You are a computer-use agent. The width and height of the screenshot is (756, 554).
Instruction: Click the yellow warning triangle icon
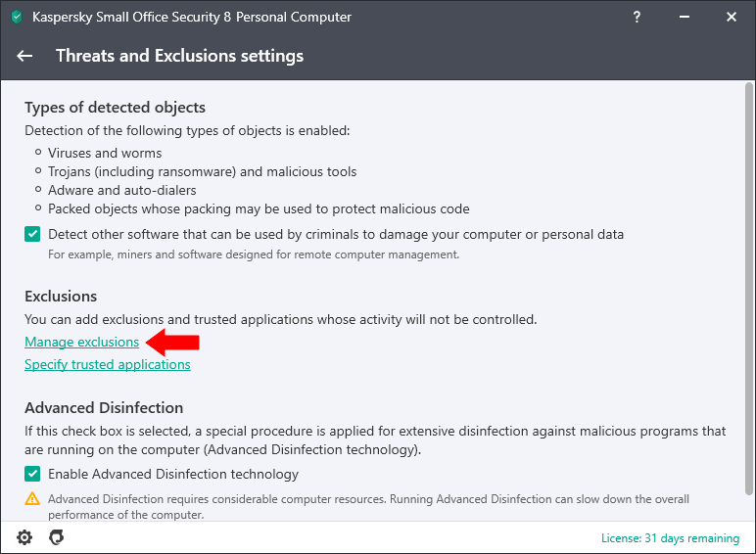[32, 498]
